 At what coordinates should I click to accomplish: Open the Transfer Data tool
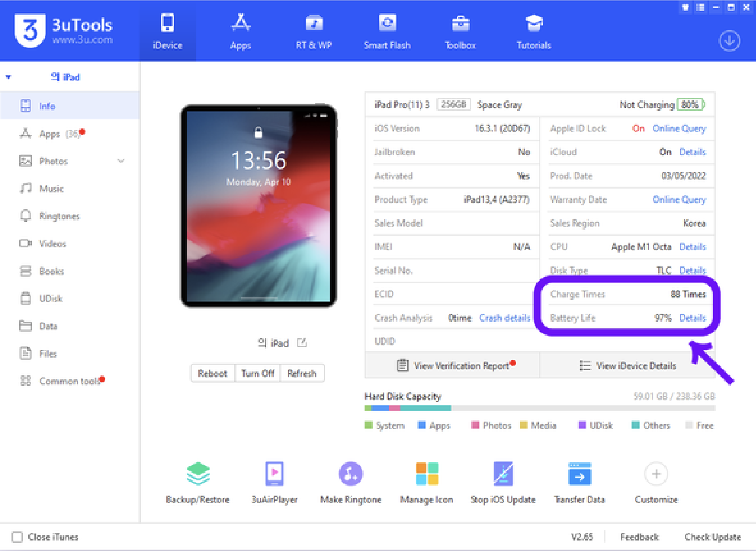point(580,482)
